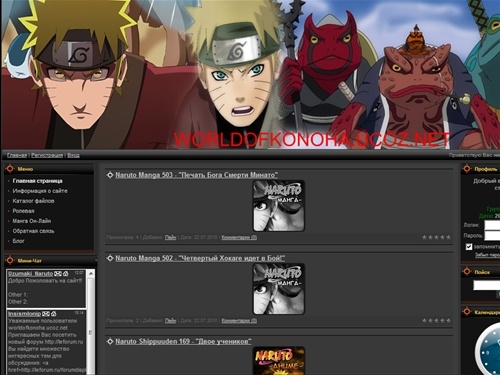Open the Регистрация link

pos(47,155)
